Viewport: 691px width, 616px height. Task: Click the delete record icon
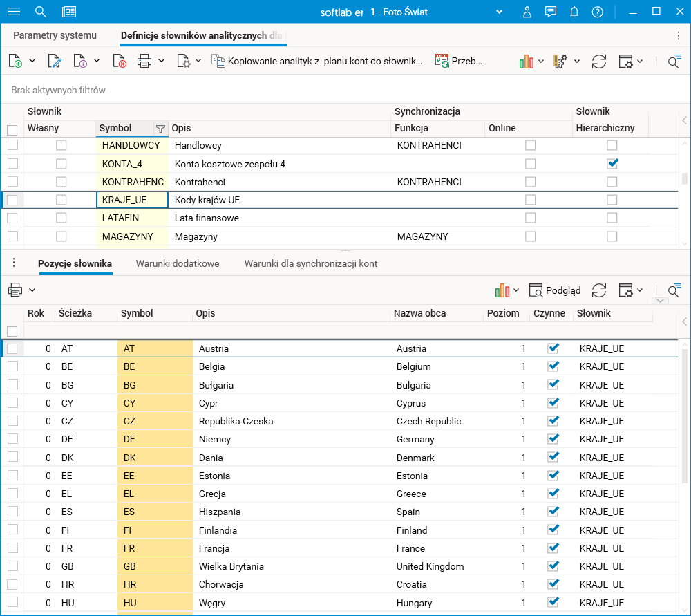pyautogui.click(x=120, y=61)
